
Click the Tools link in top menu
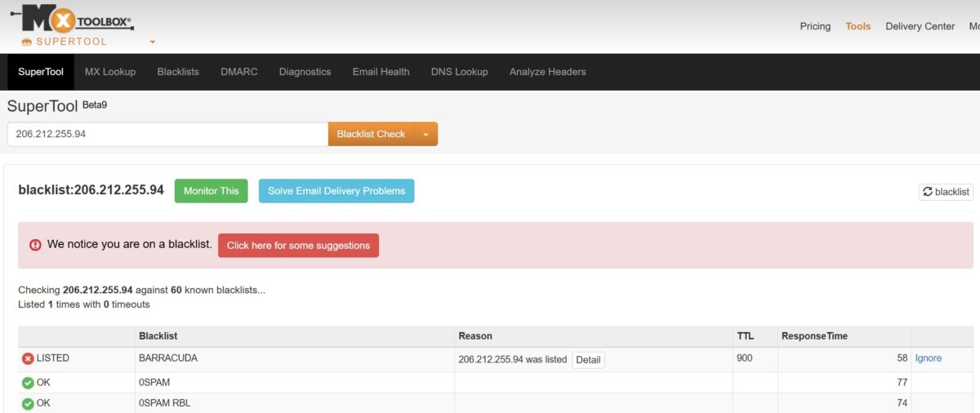[x=858, y=26]
